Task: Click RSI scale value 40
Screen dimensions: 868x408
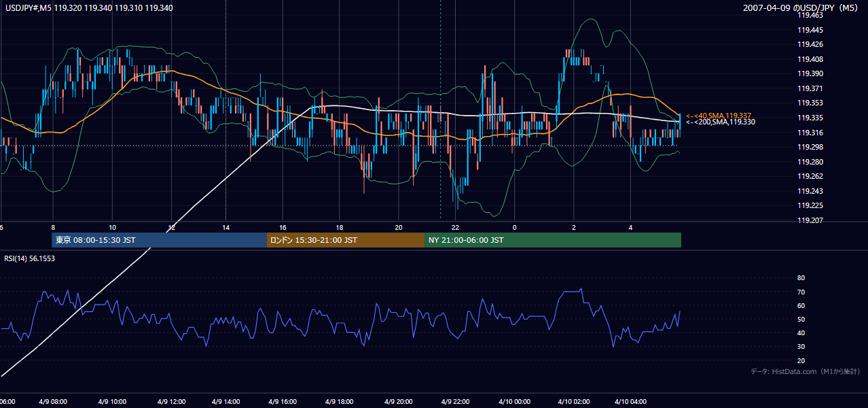Action: click(x=801, y=333)
